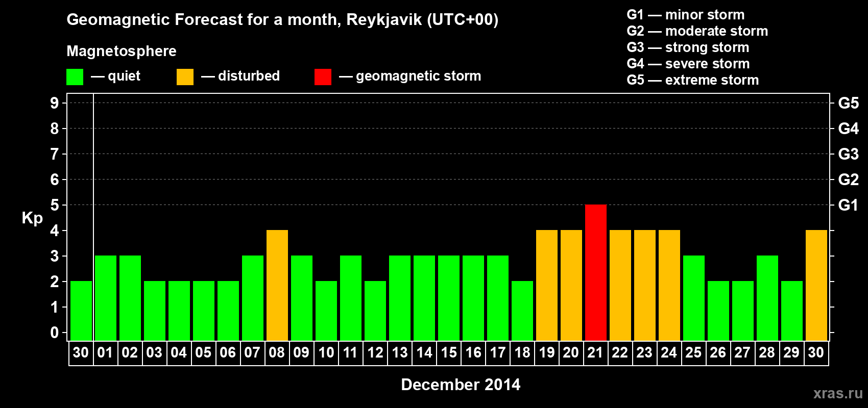Click the G1 label on the right axis

pyautogui.click(x=848, y=205)
